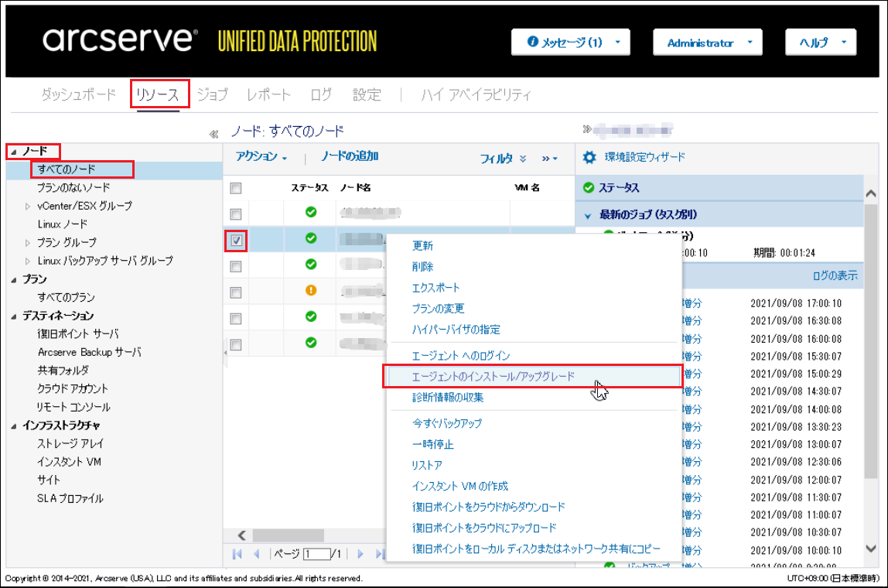888x588 pixels.
Task: Choose 今すぐバックアップ from the context menu
Action: point(447,423)
